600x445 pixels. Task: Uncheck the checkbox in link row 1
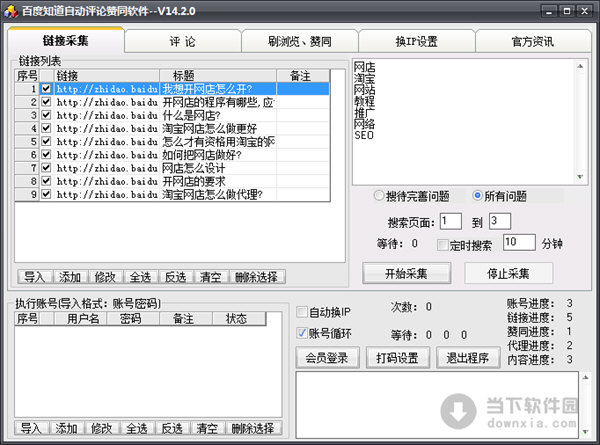pyautogui.click(x=46, y=89)
